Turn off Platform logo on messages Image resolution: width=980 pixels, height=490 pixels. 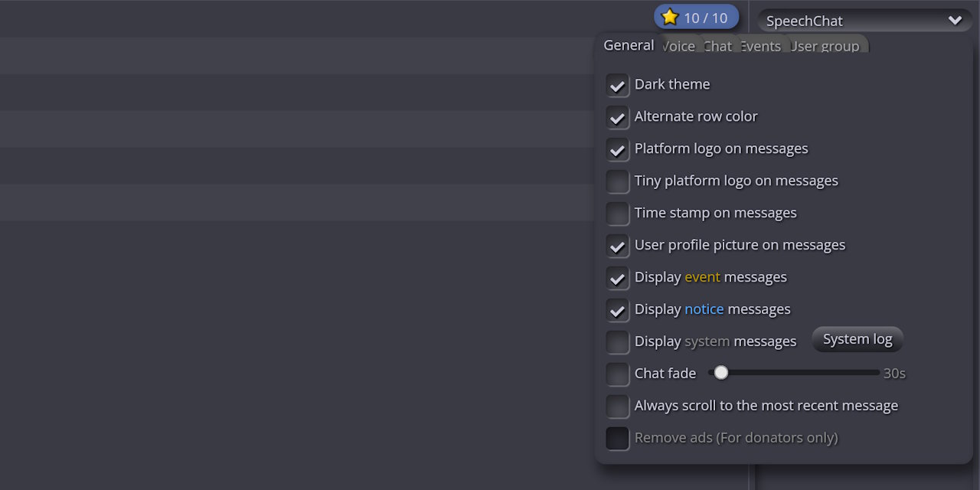tap(618, 149)
